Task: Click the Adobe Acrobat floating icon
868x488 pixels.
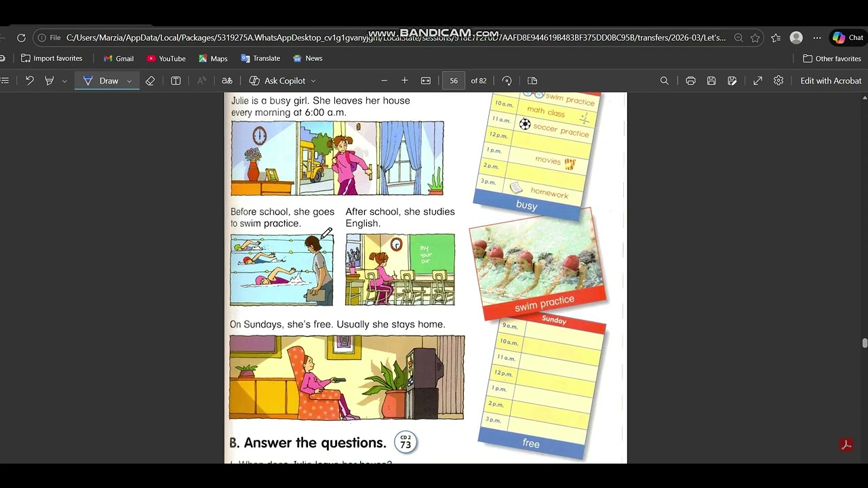Action: [x=846, y=445]
